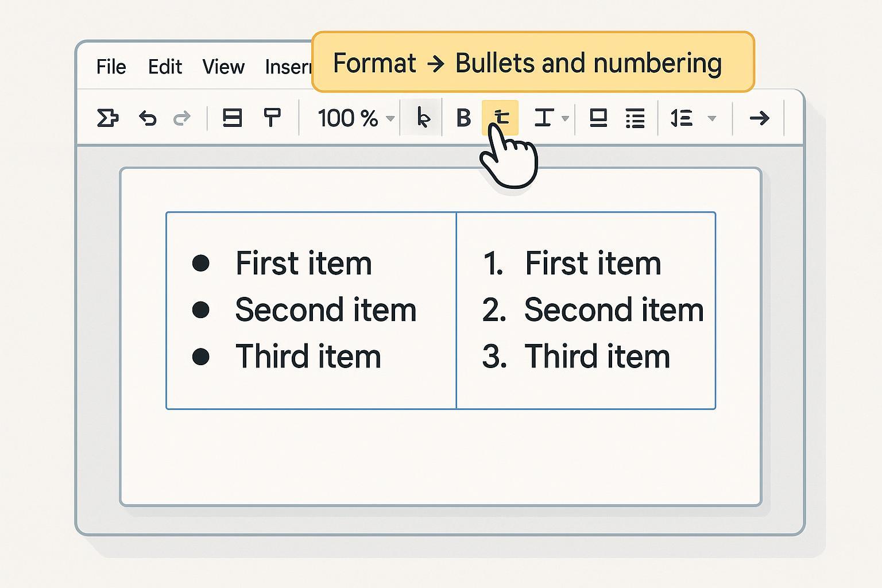Select the paint format roller tool
This screenshot has height=588, width=882.
(272, 118)
